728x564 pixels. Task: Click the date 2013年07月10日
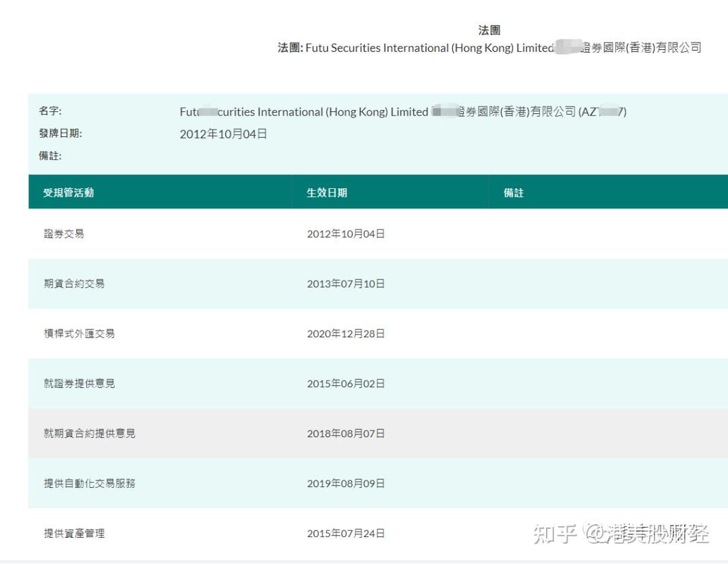tap(346, 283)
